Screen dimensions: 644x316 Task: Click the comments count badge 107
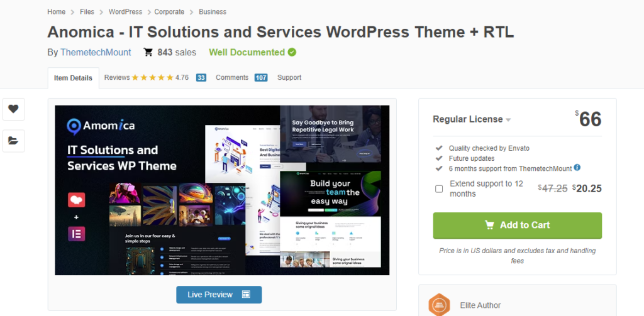pos(261,78)
